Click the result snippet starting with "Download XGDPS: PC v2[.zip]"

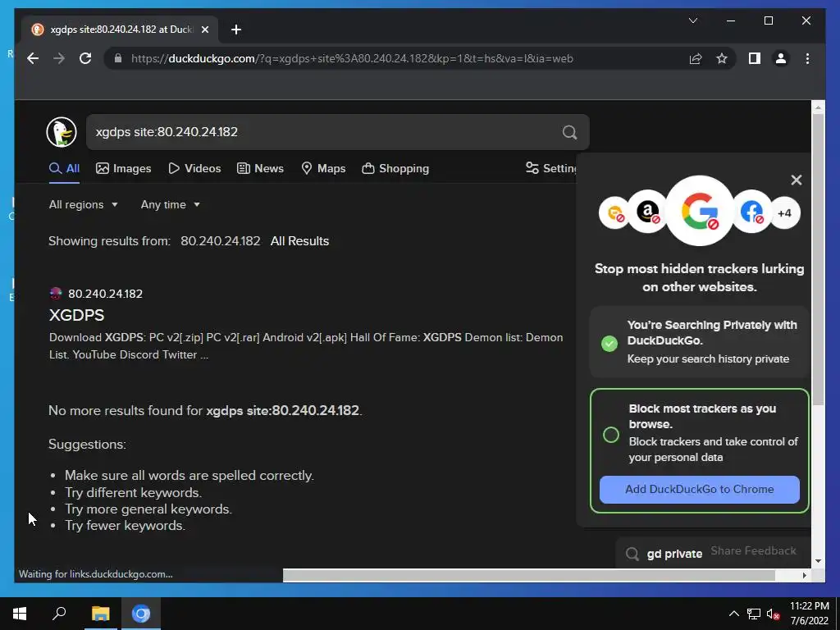(x=306, y=346)
